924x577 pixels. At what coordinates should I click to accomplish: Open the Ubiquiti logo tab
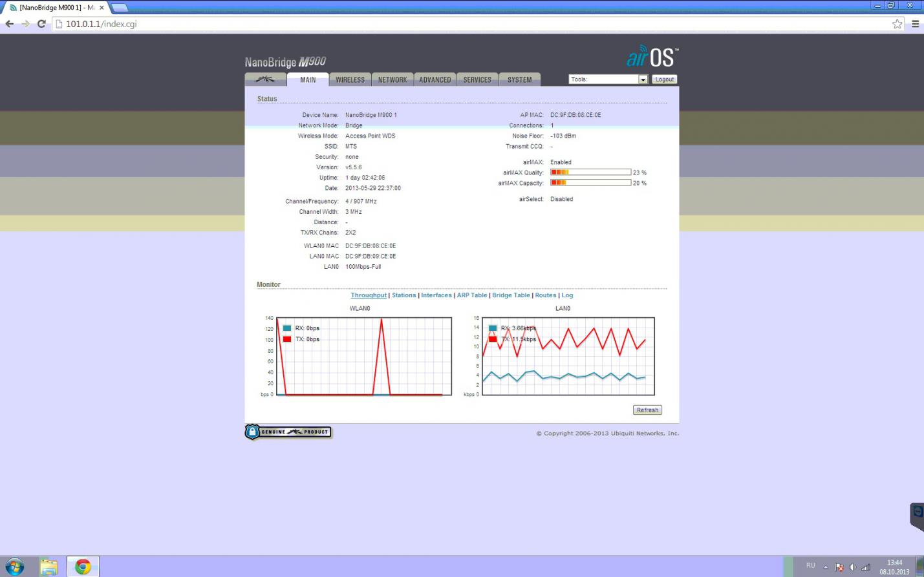coord(265,79)
